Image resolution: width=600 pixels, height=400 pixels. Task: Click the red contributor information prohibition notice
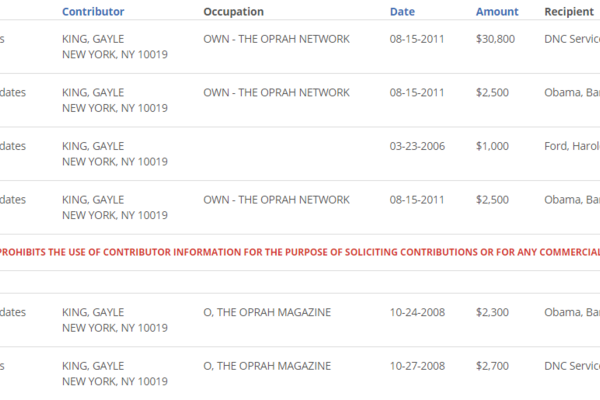click(300, 252)
